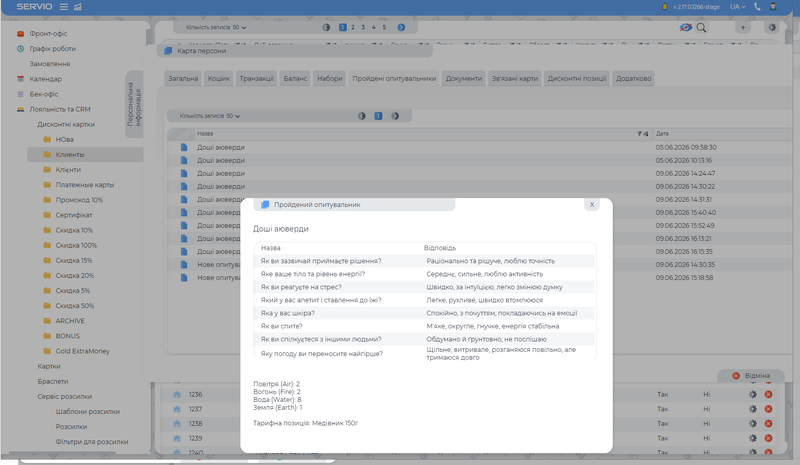
Task: Open the settings gear in main toolbar
Action: [772, 28]
